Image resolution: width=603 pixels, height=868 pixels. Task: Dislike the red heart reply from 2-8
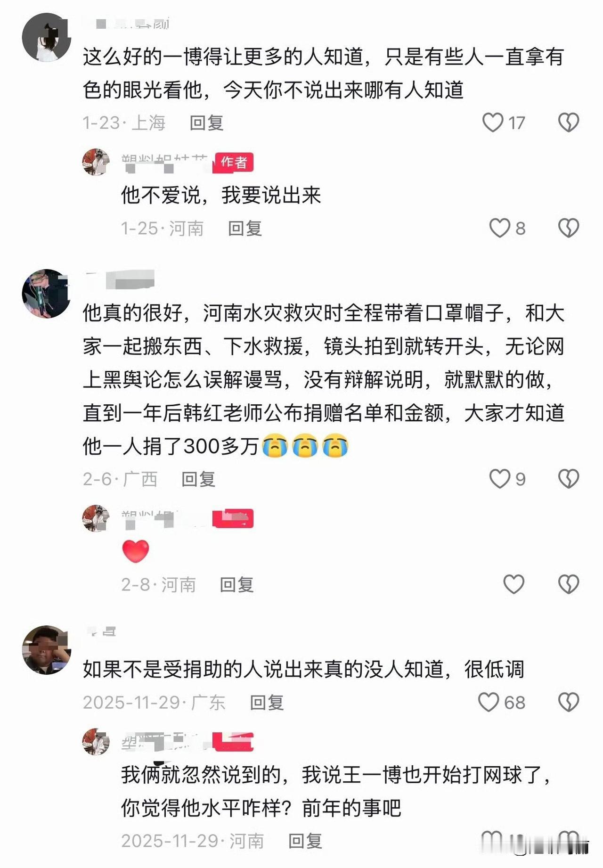point(569,585)
